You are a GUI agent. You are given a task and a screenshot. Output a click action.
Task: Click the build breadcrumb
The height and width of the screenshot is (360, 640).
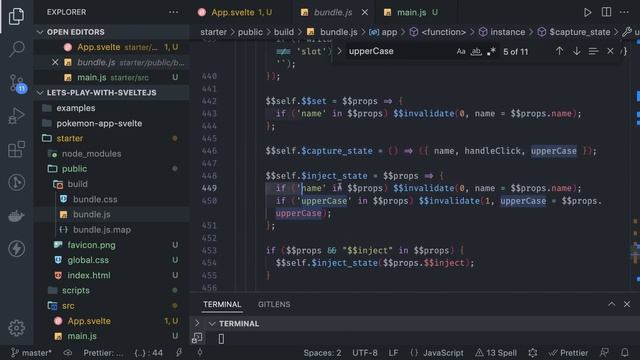[x=284, y=32]
